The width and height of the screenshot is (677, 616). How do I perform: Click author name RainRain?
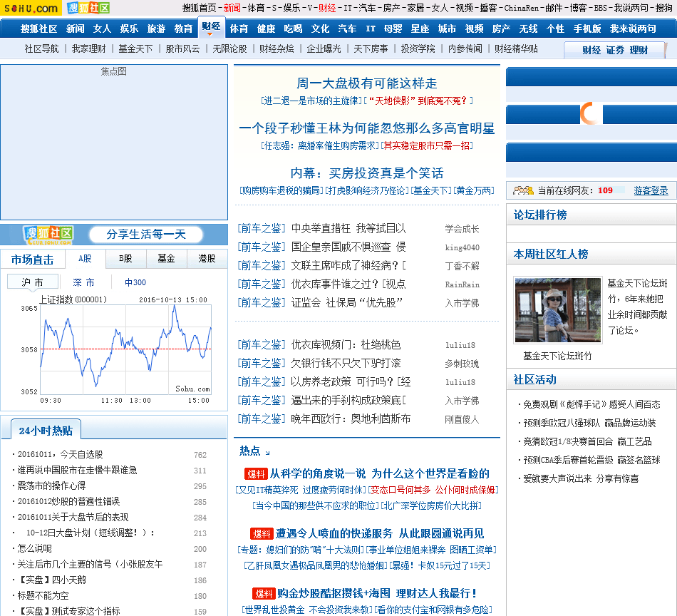point(462,284)
